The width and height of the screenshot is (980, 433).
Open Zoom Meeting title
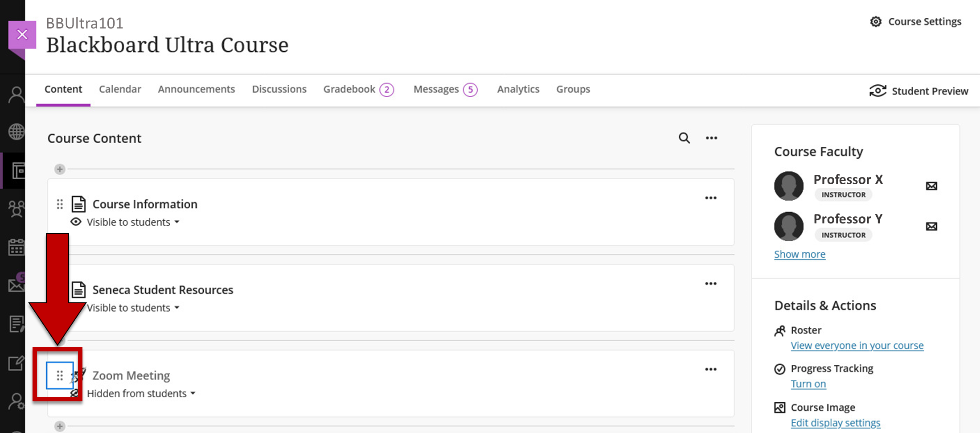coord(131,375)
